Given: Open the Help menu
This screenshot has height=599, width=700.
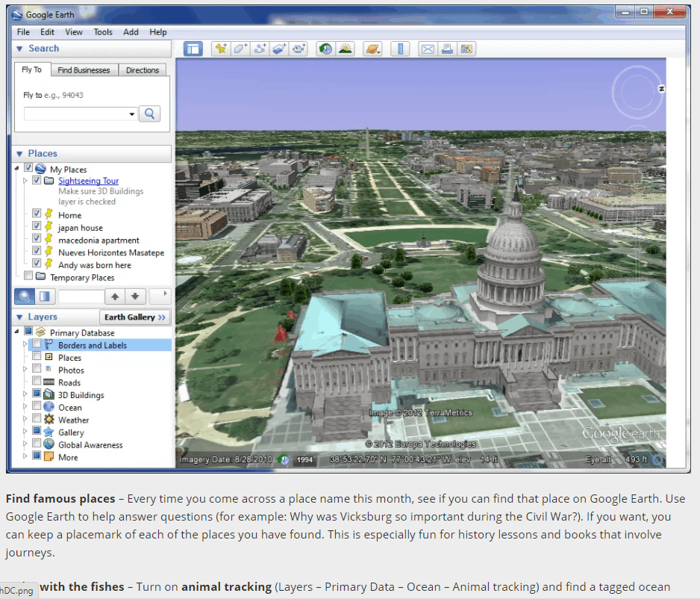Looking at the screenshot, I should tap(158, 32).
